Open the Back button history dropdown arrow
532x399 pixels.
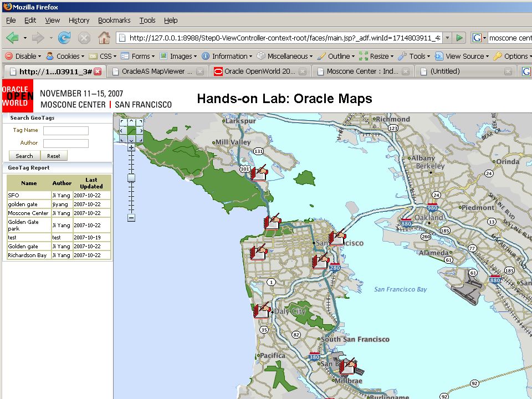[25, 38]
